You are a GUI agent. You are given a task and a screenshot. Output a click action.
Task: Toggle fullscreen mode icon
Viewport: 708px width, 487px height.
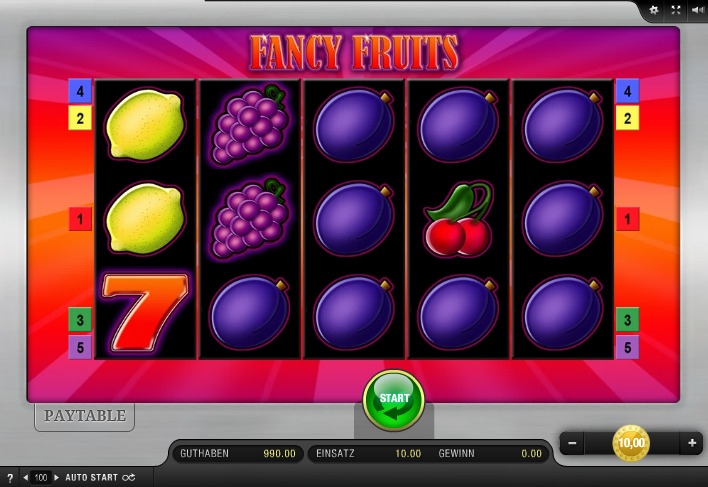coord(675,10)
